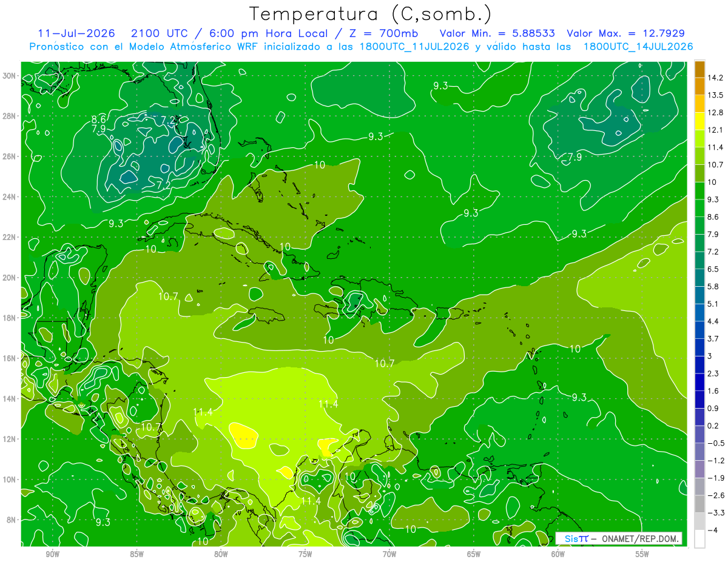Screen dimensions: 728x562
Task: Click the legend value "-3.3"
Action: pyautogui.click(x=716, y=513)
